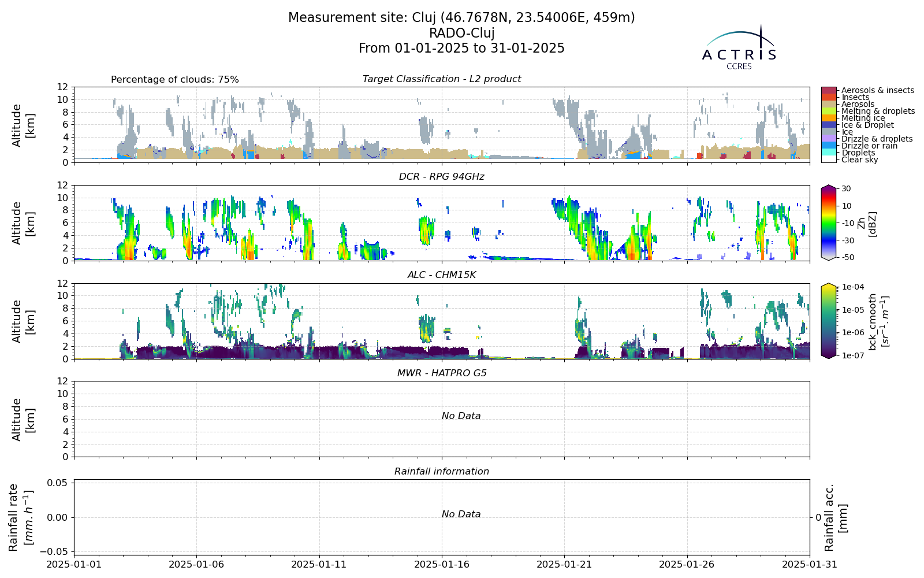The height and width of the screenshot is (578, 924).
Task: Click the ALC - CHM15K panel title
Action: coord(442,275)
